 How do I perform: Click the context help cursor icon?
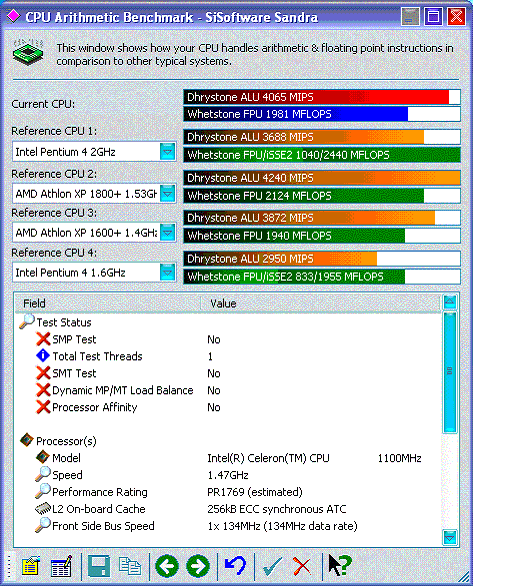point(340,565)
